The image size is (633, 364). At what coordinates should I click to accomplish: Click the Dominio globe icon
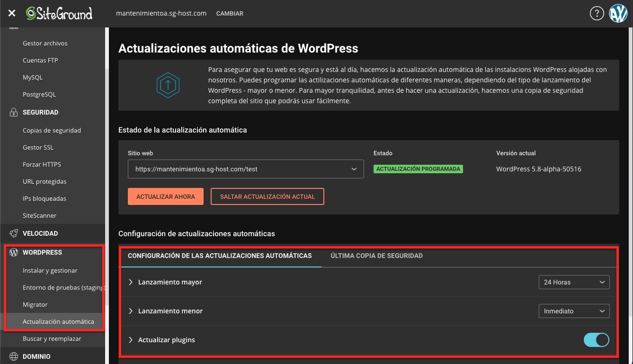click(13, 355)
